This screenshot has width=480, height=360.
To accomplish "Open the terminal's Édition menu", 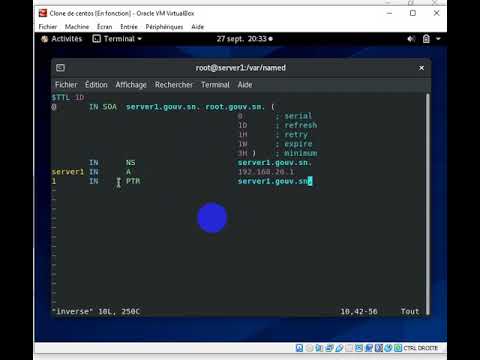I will coord(96,85).
